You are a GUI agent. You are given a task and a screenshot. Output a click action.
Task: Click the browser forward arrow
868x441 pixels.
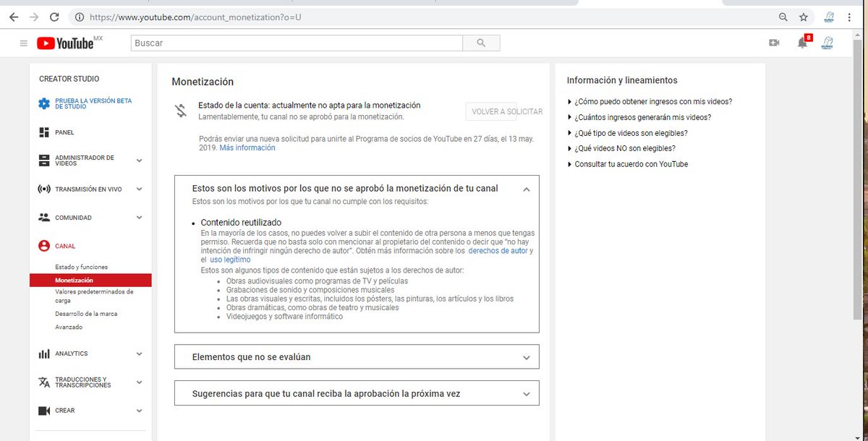tap(34, 17)
